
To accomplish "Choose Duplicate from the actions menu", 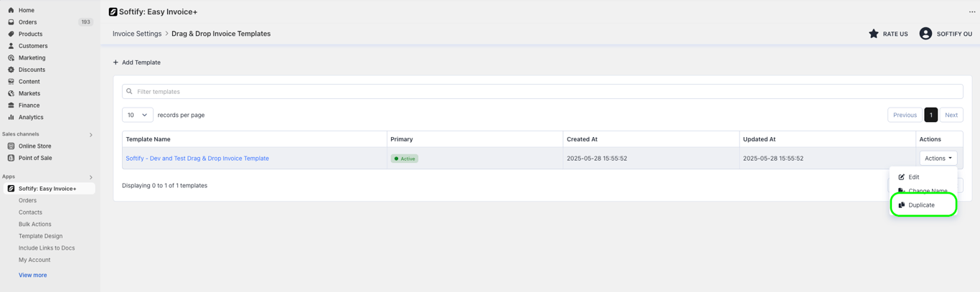I will point(923,205).
